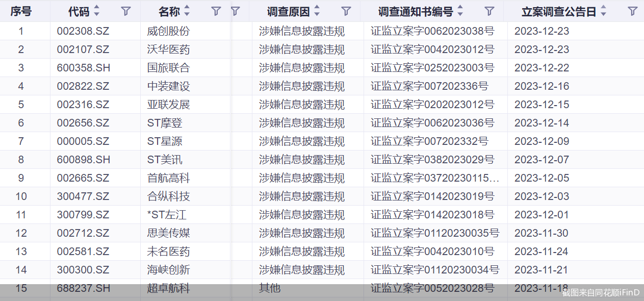Open the filter for the 名称 column
The image size is (644, 301).
216,11
